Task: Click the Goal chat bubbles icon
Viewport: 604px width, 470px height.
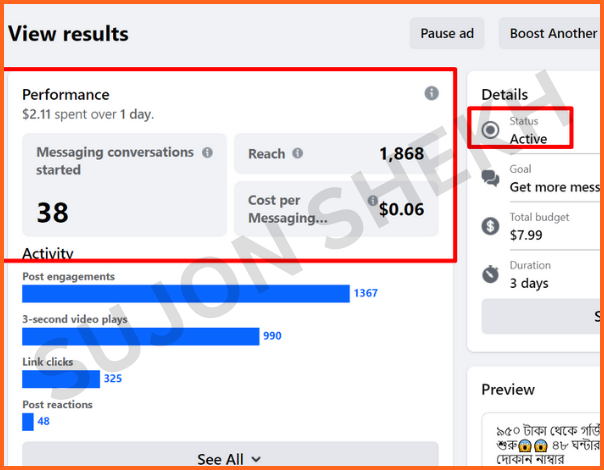Action: (x=490, y=178)
